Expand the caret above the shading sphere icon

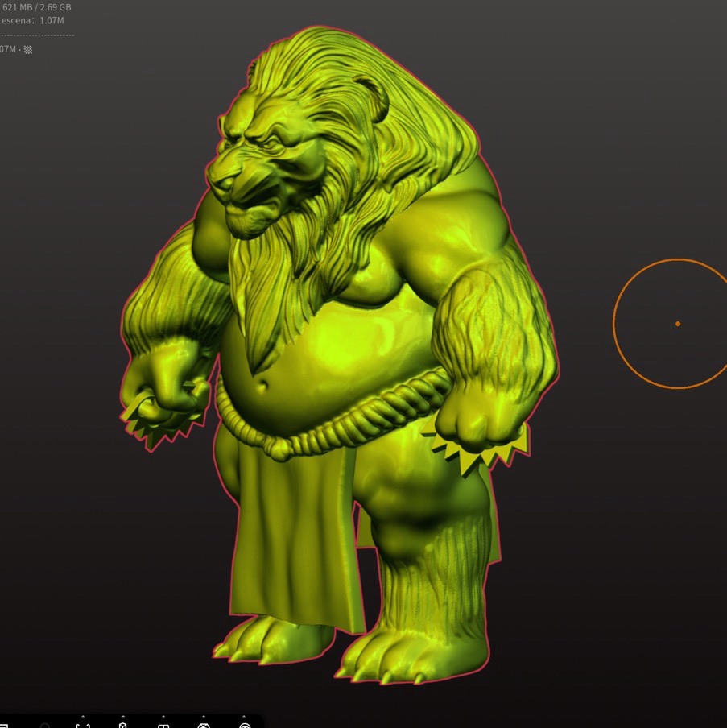click(x=245, y=714)
